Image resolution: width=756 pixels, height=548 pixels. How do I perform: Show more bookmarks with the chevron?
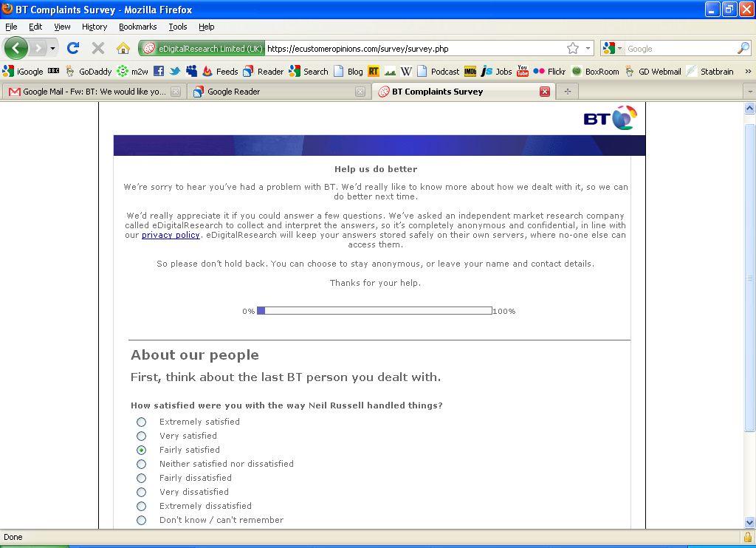pos(747,72)
